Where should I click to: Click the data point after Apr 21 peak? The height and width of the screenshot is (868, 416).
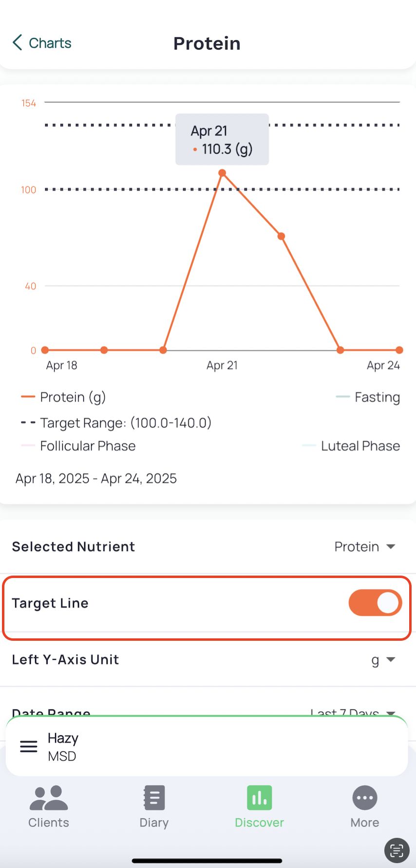click(x=281, y=236)
